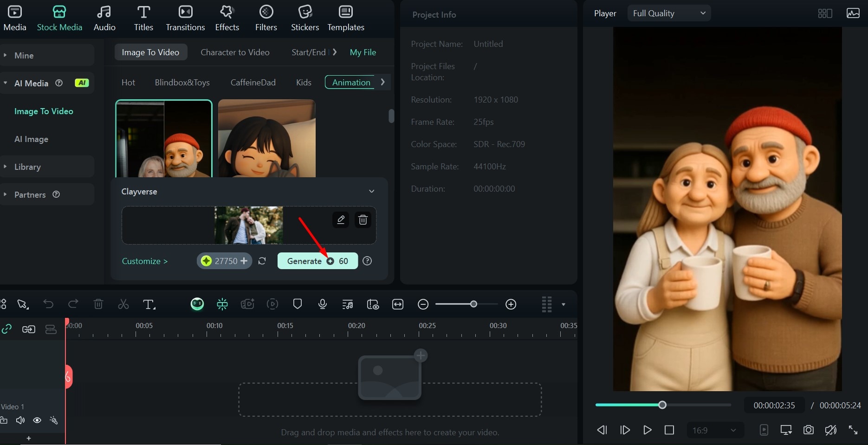This screenshot has height=445, width=868.
Task: Show more generation mode tabs
Action: pos(335,52)
